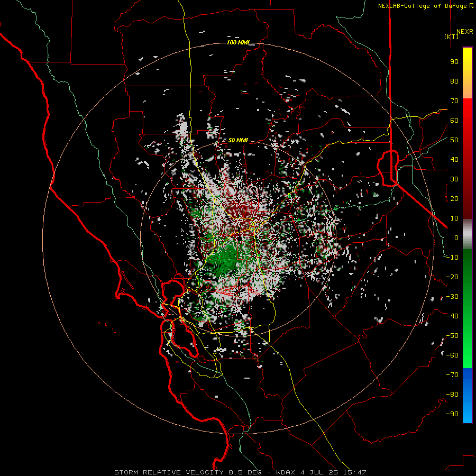Click the -60 scale value
Screen dimensions: 476x476
pos(452,355)
